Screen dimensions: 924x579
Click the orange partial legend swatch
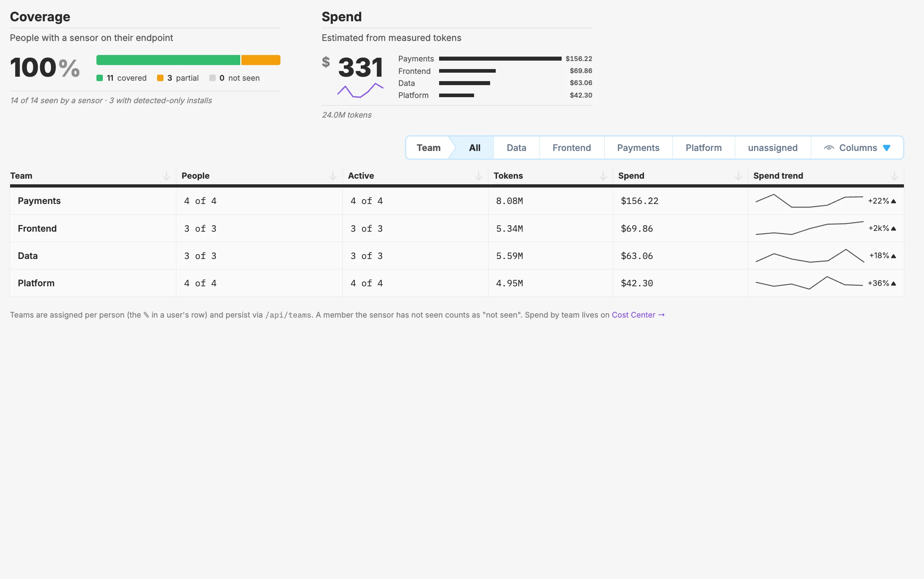coord(160,78)
